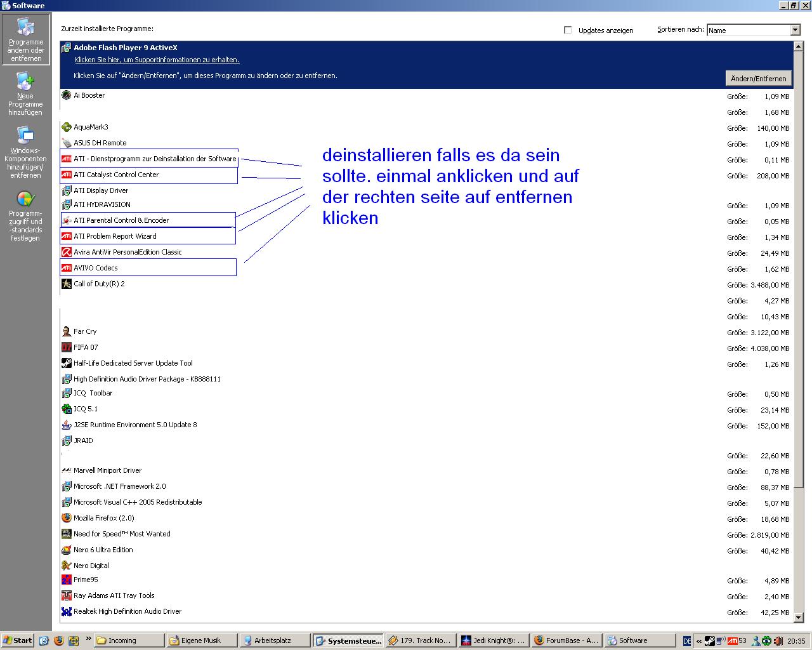Click the Ai Booster program icon
The image size is (812, 650).
(67, 95)
